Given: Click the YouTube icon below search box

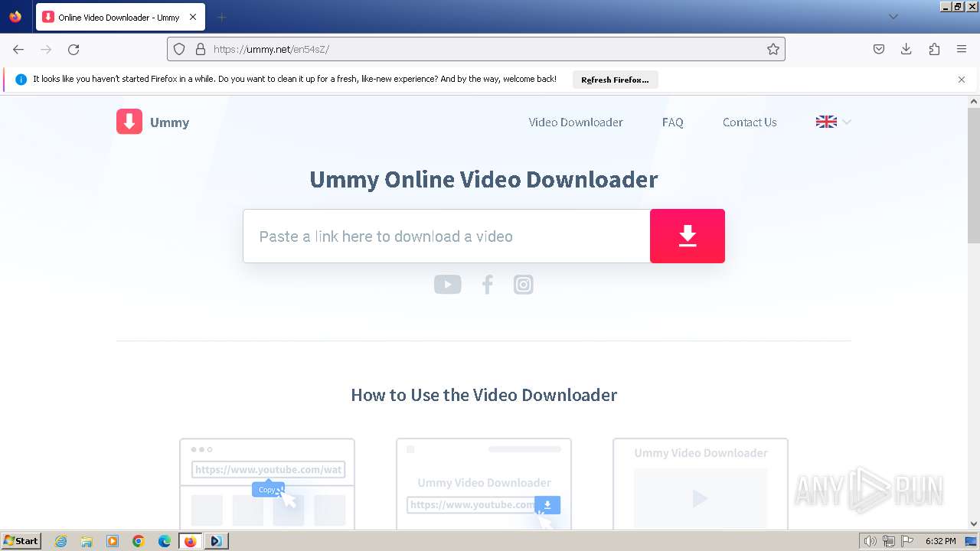Looking at the screenshot, I should (x=447, y=285).
